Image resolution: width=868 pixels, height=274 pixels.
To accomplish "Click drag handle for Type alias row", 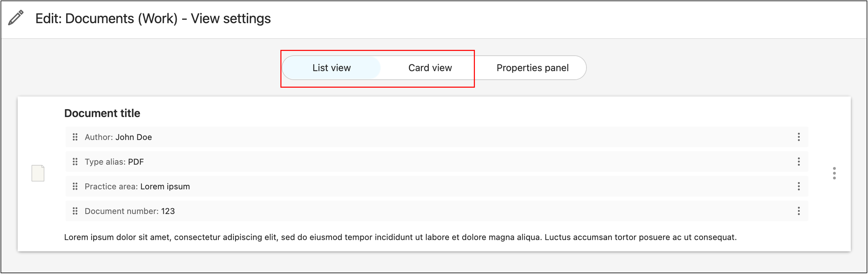I will click(75, 162).
